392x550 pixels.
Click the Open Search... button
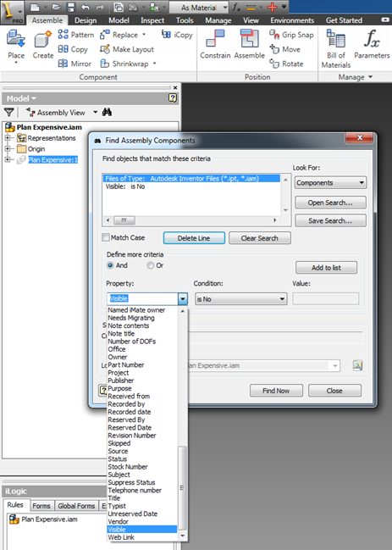[x=330, y=203]
